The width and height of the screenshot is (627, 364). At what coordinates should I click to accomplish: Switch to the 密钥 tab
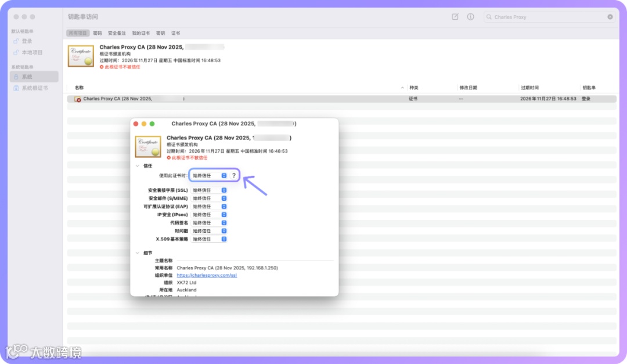point(160,33)
